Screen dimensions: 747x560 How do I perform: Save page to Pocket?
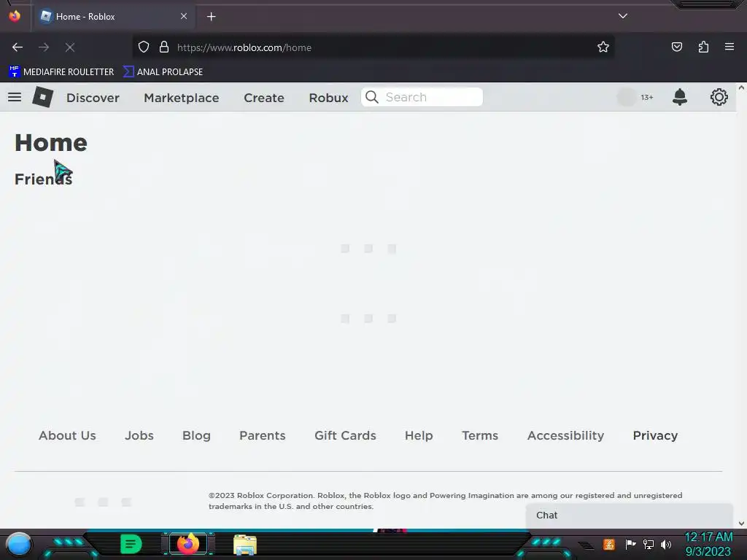tap(677, 47)
